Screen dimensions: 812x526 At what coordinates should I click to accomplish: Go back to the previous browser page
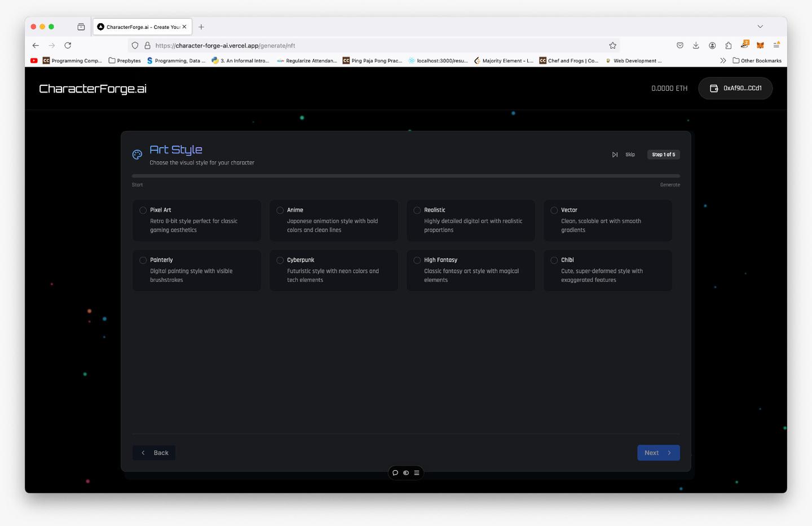36,46
